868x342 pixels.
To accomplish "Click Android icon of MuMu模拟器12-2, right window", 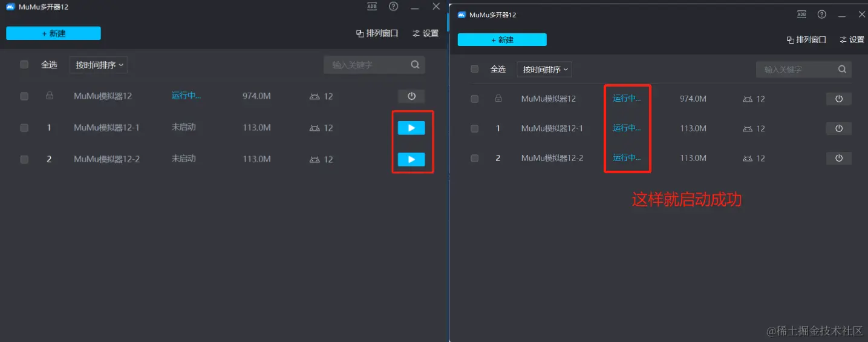I will pyautogui.click(x=747, y=158).
